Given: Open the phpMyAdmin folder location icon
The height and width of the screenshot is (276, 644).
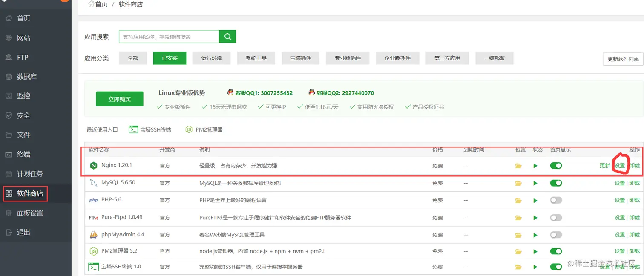Looking at the screenshot, I should 518,235.
